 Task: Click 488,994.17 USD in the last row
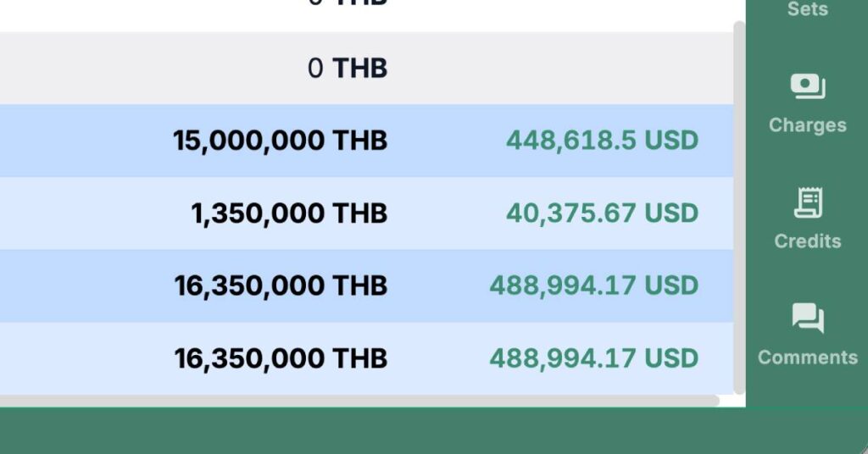click(x=594, y=358)
